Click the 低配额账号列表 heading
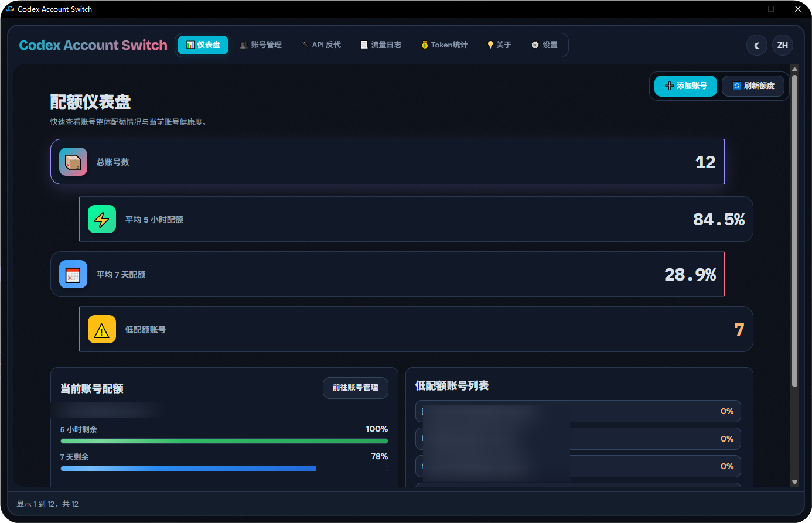The height and width of the screenshot is (523, 812). 452,386
